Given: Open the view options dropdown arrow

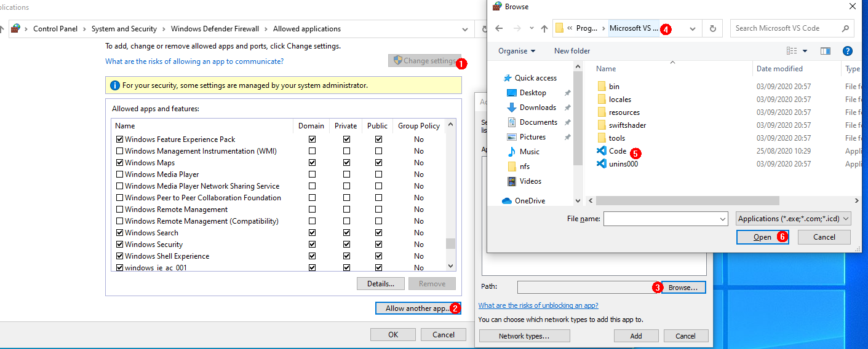Looking at the screenshot, I should click(x=805, y=51).
